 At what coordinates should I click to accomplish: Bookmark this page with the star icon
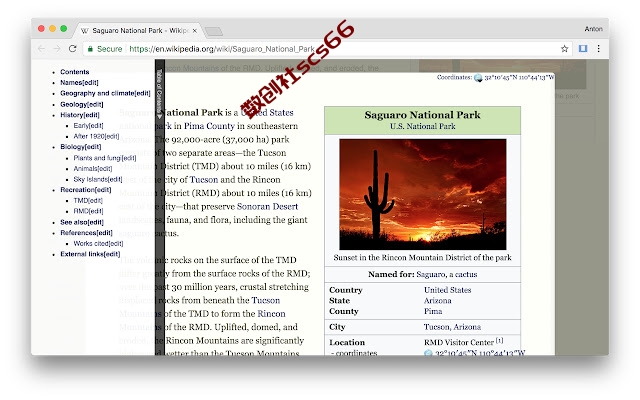pyautogui.click(x=564, y=49)
